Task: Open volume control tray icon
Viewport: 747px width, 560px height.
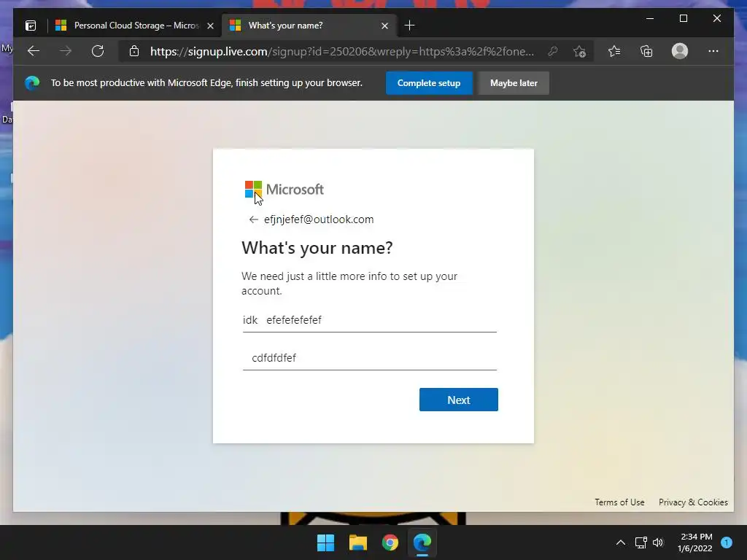Action: [x=658, y=542]
